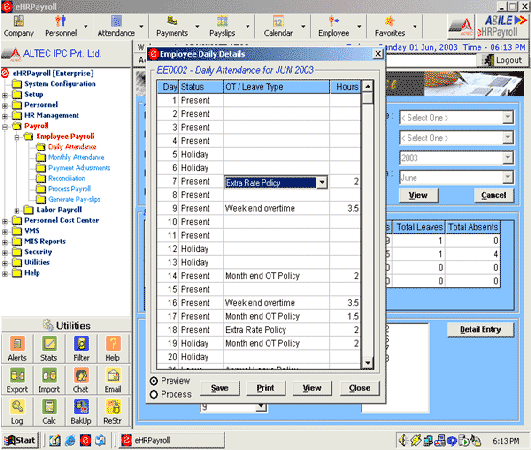Click the View button beside Cancel
The width and height of the screenshot is (531, 450).
coord(419,195)
